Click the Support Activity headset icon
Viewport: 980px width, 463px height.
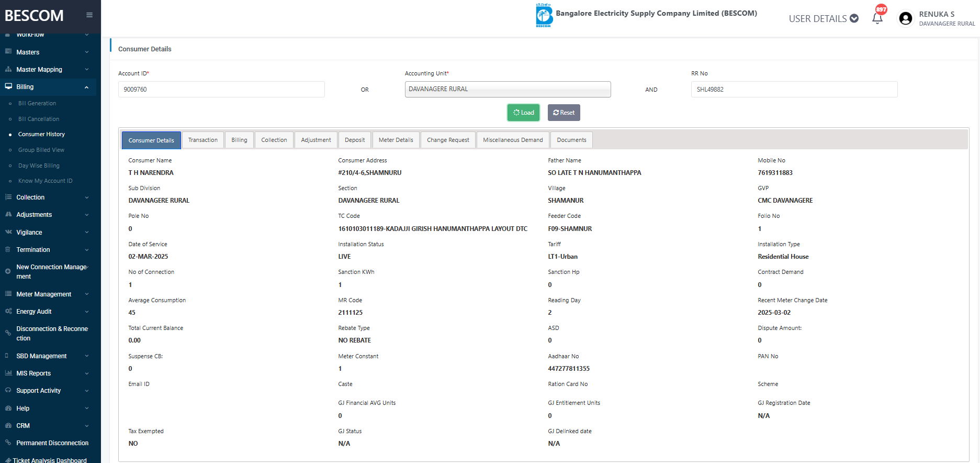[x=8, y=390]
